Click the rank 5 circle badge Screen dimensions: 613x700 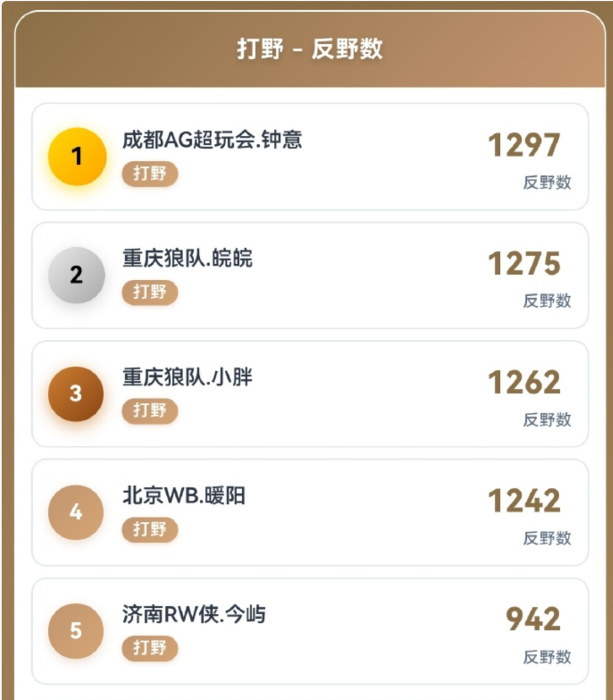(x=77, y=631)
